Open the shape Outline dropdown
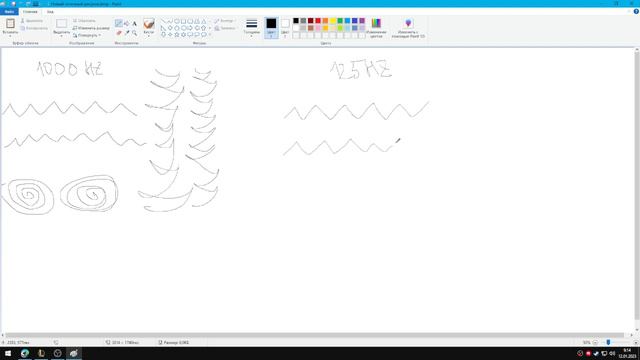640x360 pixels. [x=224, y=20]
